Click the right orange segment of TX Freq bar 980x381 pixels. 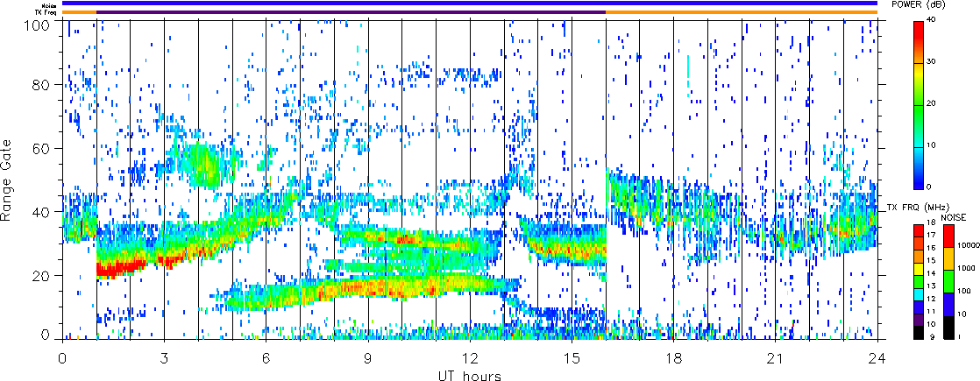point(742,11)
